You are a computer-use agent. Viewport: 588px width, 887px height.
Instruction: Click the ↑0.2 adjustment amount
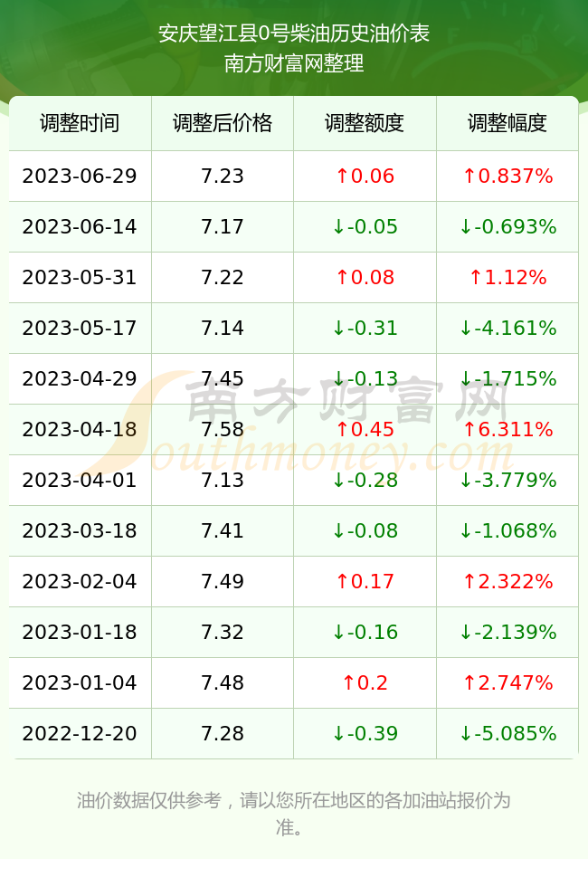tap(365, 682)
